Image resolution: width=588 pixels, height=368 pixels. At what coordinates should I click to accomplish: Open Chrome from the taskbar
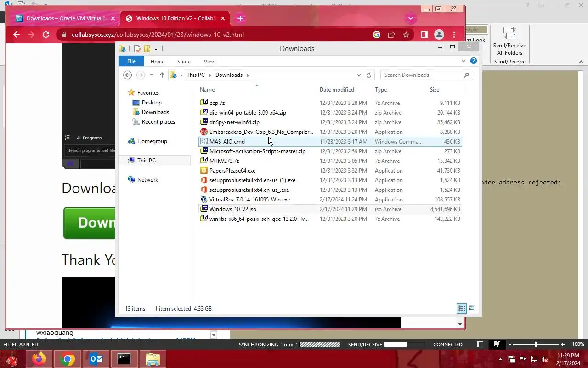[68, 359]
